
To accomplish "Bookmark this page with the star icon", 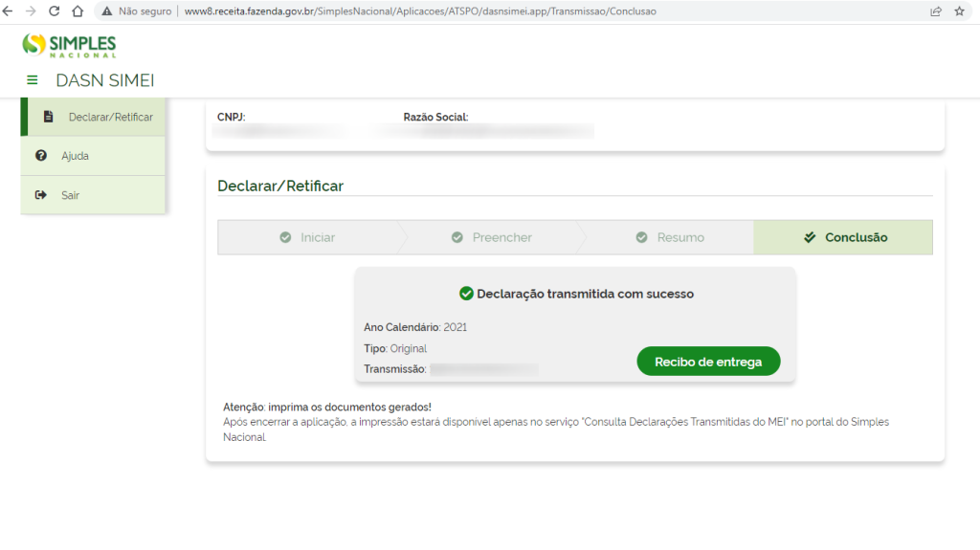I will (959, 11).
